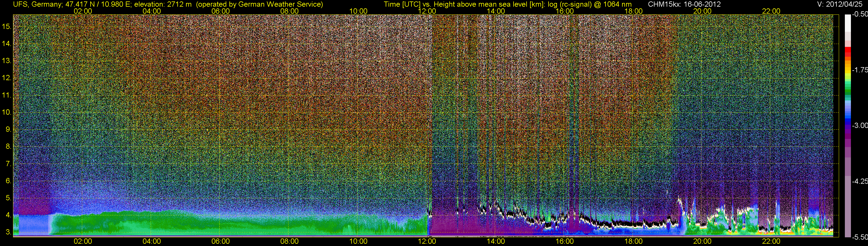Viewport: 868px width, 246px height.
Task: Click the "5." km height axis label
Action: coord(8,198)
